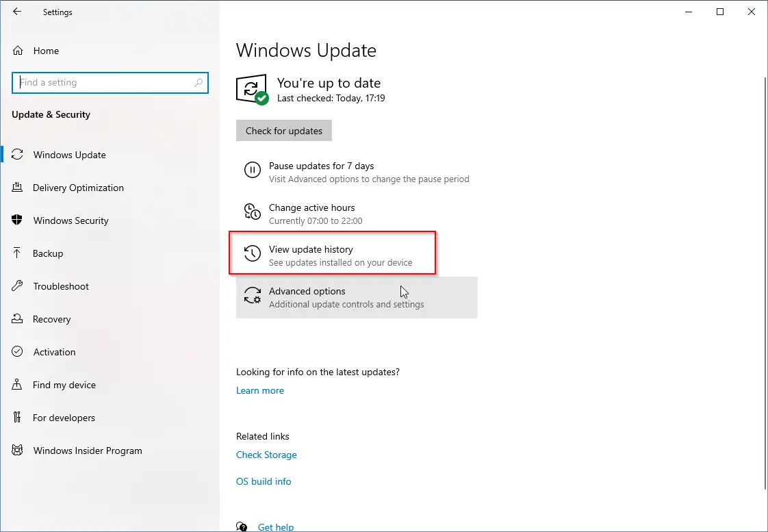Click the For developers tools icon
This screenshot has width=768, height=532.
(x=17, y=417)
